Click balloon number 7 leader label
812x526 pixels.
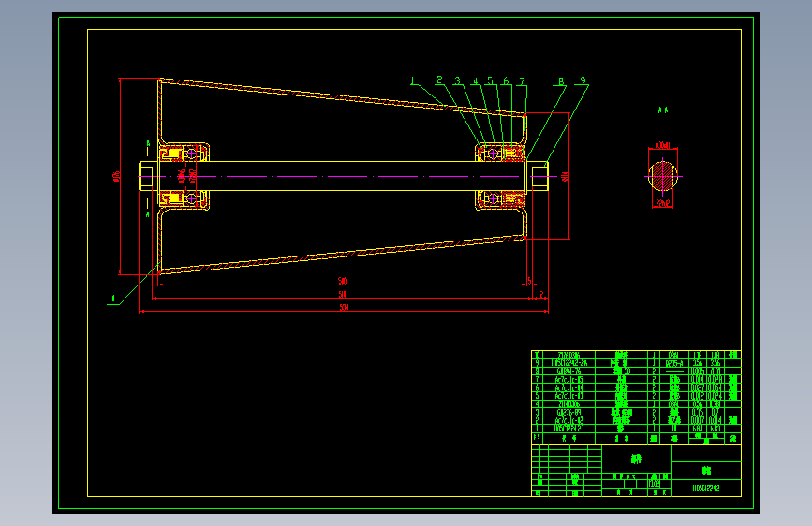pos(522,81)
